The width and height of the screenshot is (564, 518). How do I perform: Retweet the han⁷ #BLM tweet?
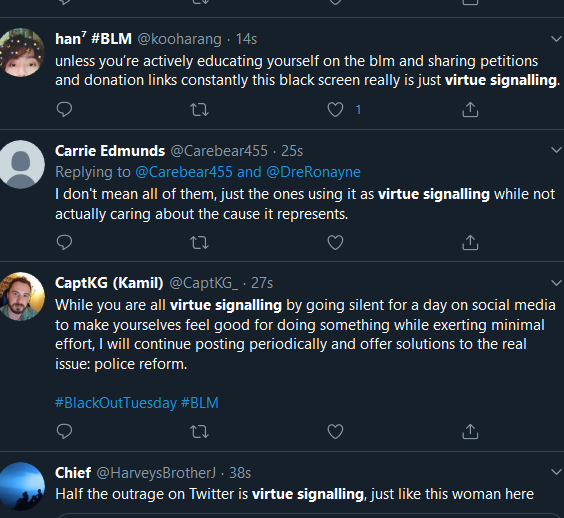(199, 110)
